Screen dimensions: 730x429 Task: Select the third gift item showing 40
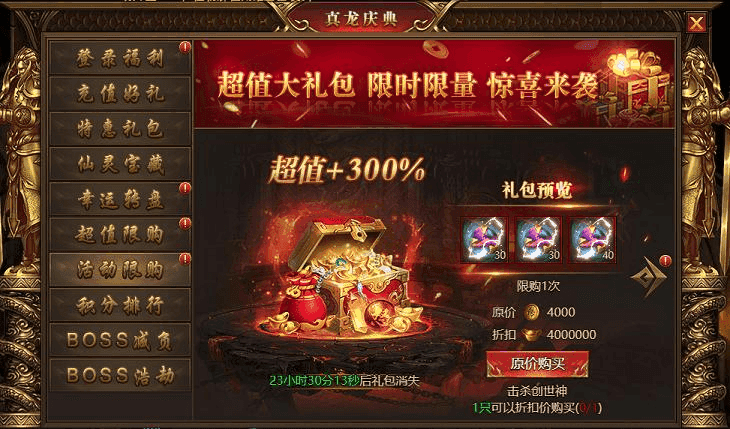tap(593, 239)
